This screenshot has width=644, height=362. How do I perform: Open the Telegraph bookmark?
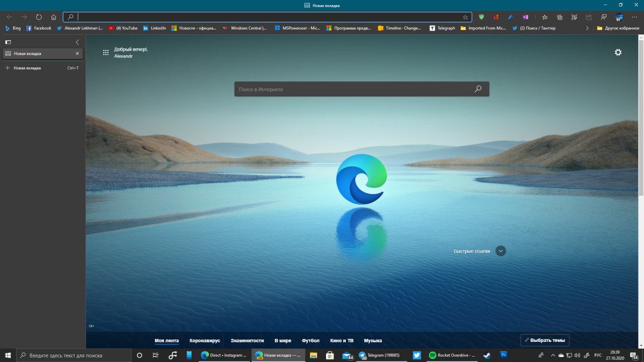click(x=442, y=28)
